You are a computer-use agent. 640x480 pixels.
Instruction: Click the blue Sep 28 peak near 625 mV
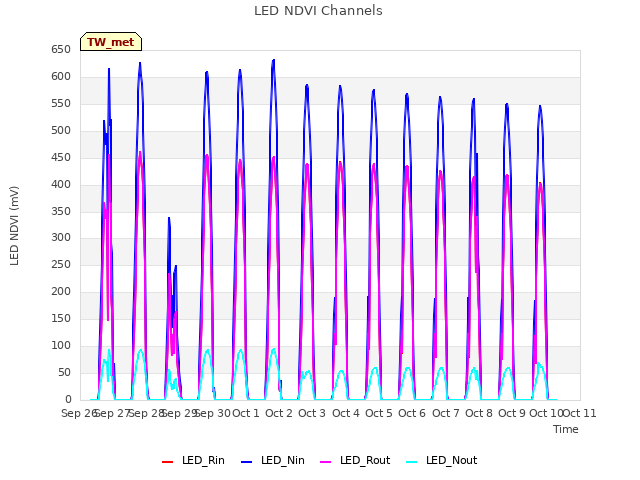pyautogui.click(x=140, y=64)
